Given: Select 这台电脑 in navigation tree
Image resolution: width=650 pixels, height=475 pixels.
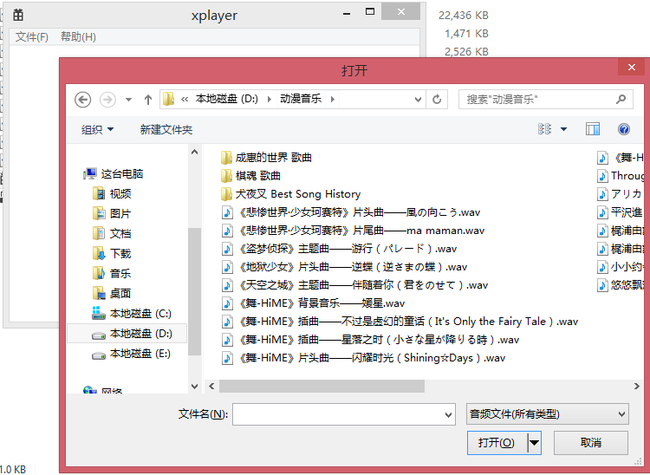Looking at the screenshot, I should [113, 174].
